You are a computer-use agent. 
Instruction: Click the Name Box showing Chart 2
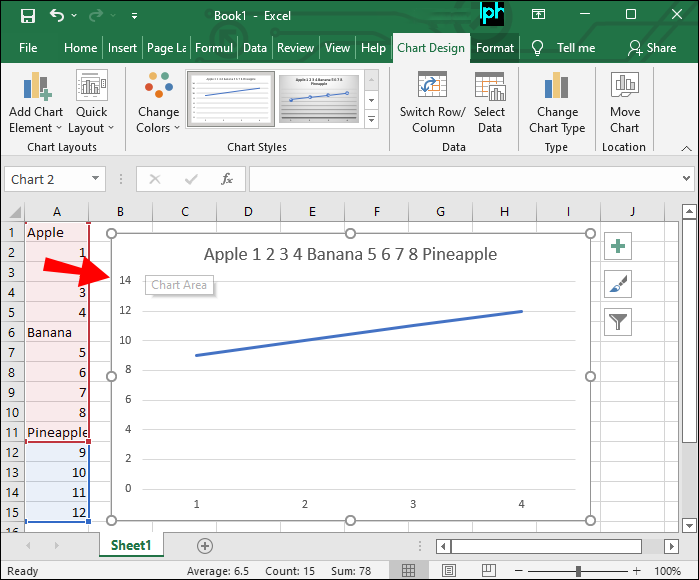(47, 179)
